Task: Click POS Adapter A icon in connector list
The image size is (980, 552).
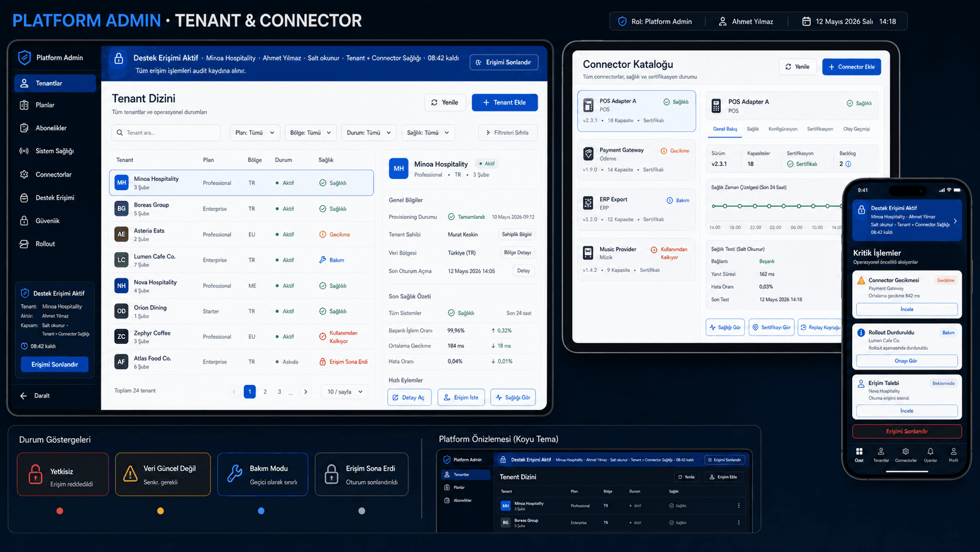Action: [x=588, y=105]
